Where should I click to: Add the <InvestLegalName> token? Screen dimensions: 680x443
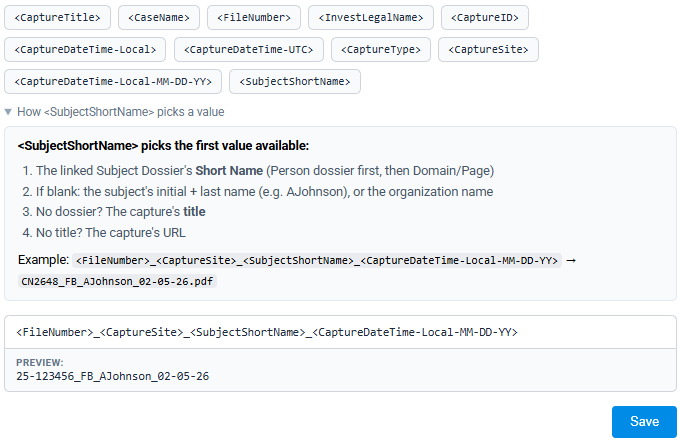point(371,18)
